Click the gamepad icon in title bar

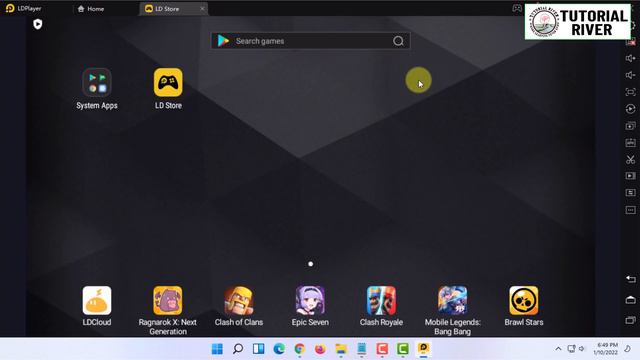pos(517,9)
